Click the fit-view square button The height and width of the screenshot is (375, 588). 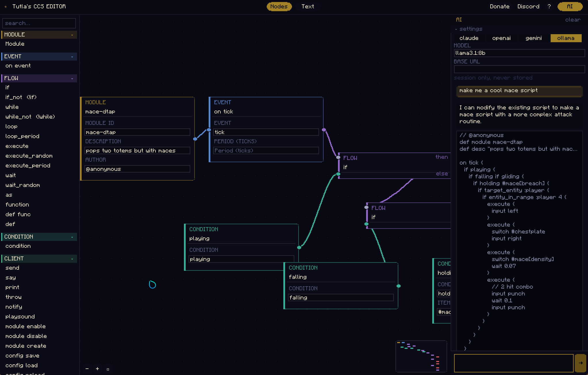pos(108,369)
